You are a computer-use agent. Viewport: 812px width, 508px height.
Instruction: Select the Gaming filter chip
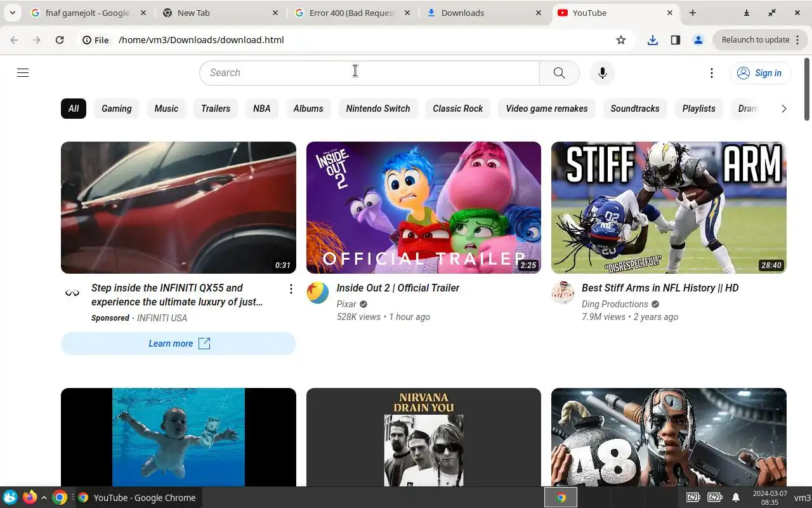coord(117,109)
